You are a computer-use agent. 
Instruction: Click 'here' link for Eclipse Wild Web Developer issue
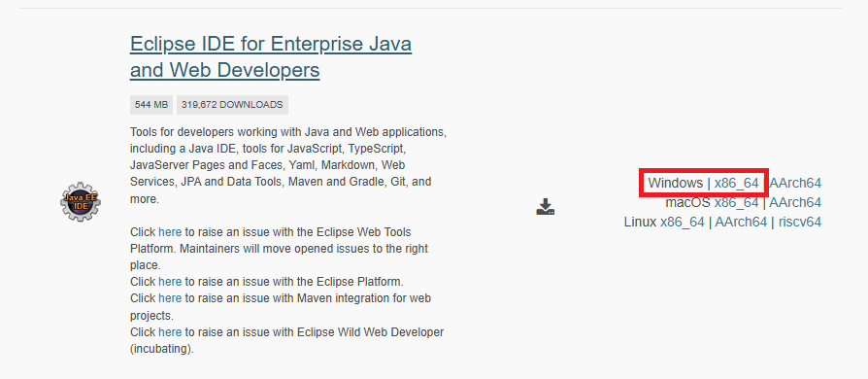click(170, 332)
